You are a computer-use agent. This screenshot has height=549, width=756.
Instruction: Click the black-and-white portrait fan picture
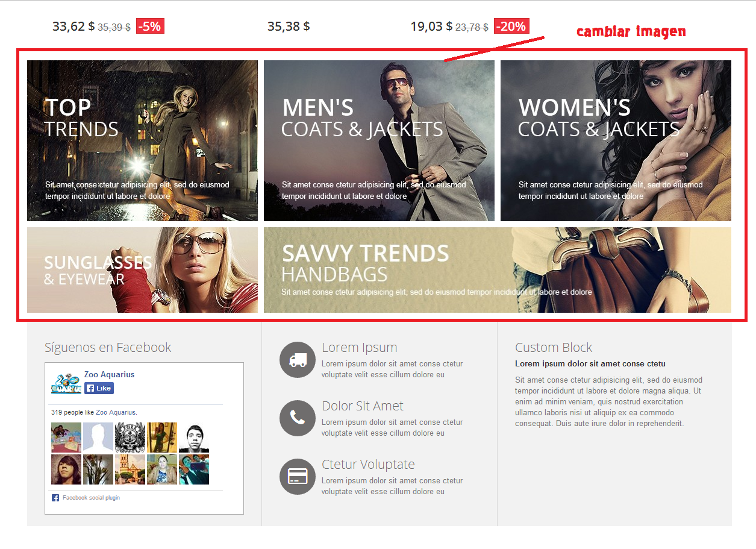coord(194,438)
